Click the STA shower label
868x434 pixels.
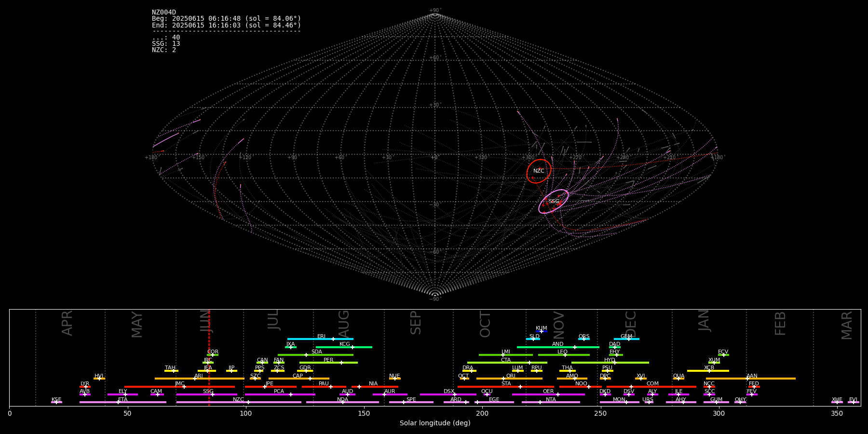click(x=506, y=384)
